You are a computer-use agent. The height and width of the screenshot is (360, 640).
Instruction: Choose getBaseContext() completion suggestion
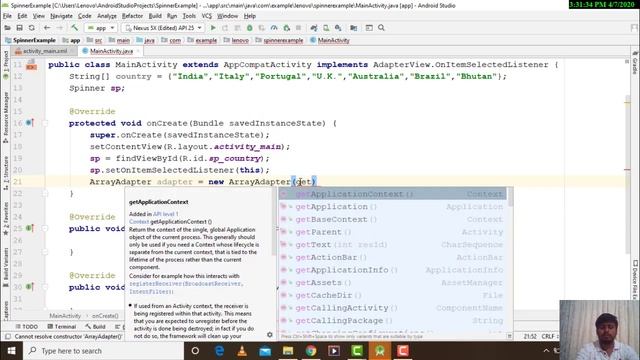coord(393,220)
